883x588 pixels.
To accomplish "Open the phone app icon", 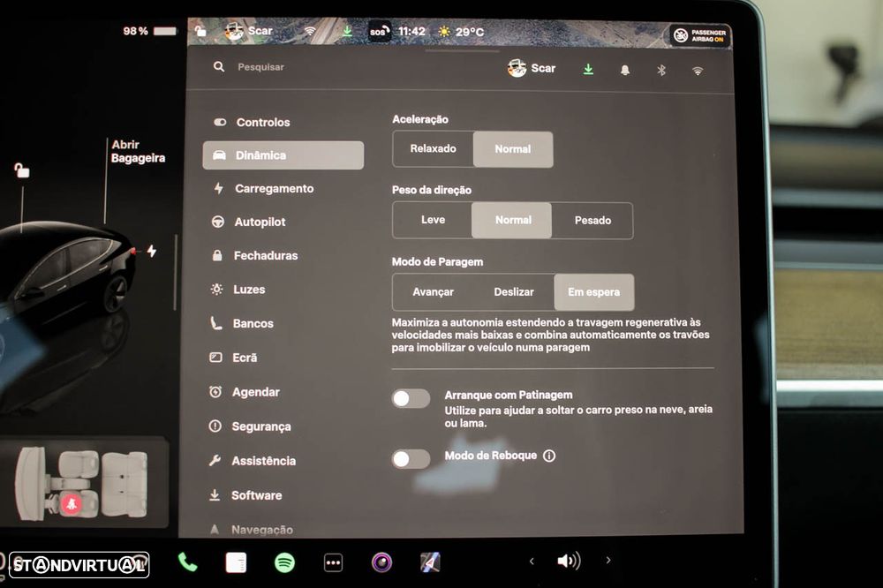I will pos(187,562).
